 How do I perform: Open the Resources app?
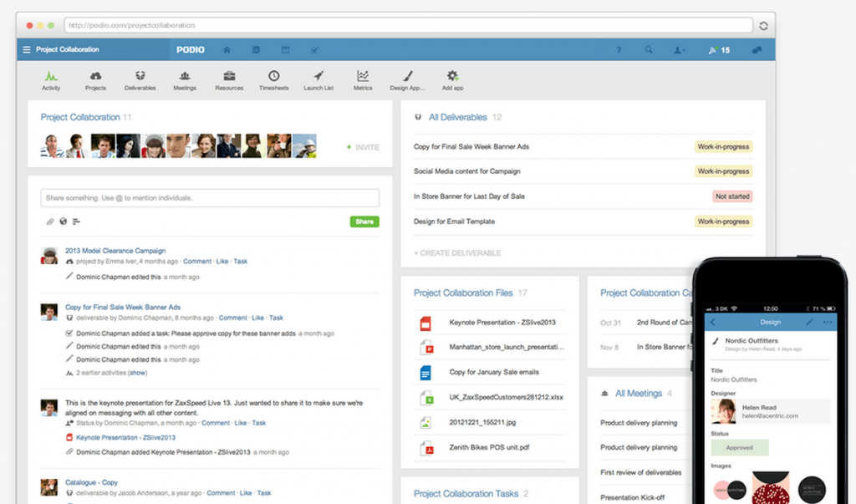click(x=229, y=80)
